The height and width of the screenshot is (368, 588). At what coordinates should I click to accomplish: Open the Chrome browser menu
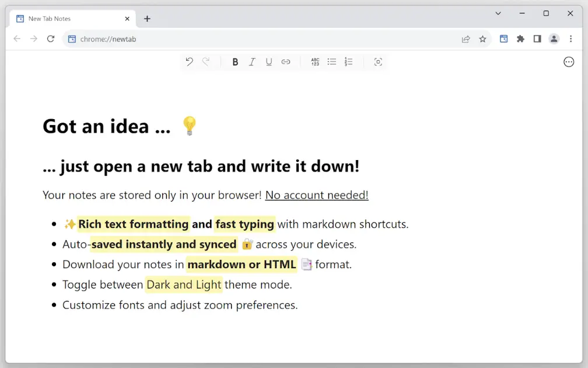570,39
